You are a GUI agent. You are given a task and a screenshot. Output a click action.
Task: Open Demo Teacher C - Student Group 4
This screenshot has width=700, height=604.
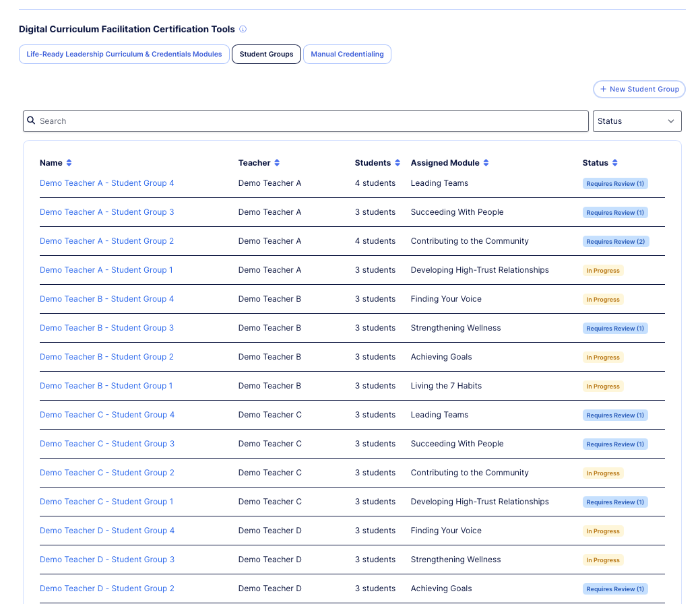coord(106,415)
